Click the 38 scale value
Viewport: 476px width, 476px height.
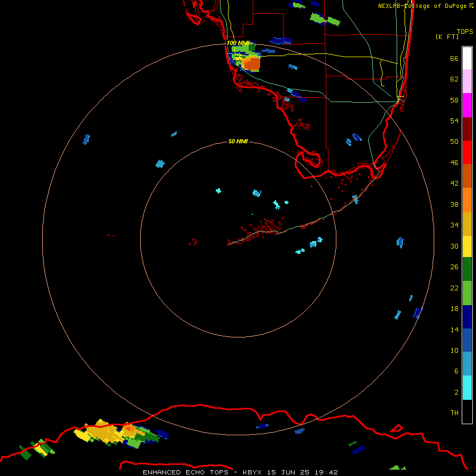[454, 204]
